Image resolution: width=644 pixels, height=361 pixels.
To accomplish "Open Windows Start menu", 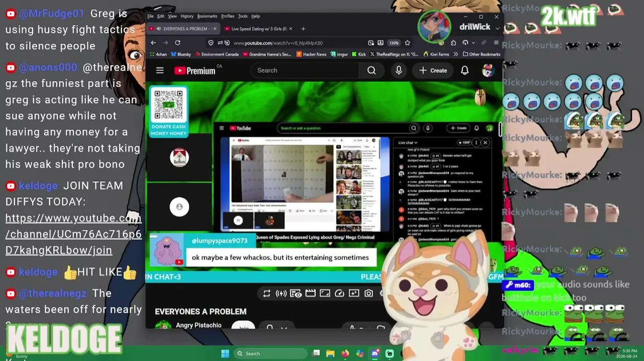I will pyautogui.click(x=225, y=353).
